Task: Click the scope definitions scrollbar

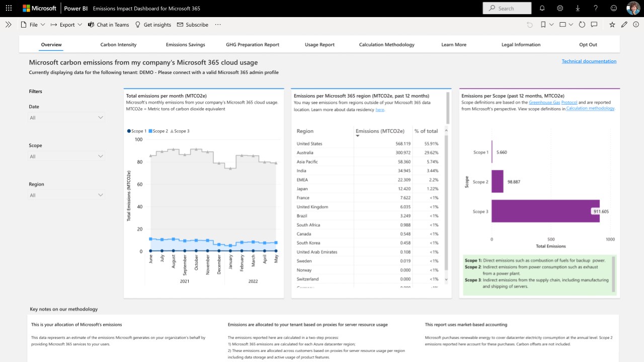Action: pyautogui.click(x=613, y=274)
